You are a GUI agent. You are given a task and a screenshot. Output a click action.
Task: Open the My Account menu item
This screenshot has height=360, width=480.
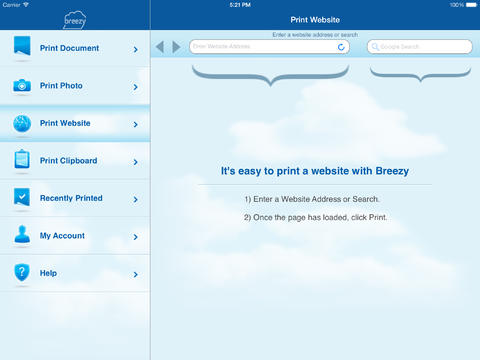coord(75,236)
